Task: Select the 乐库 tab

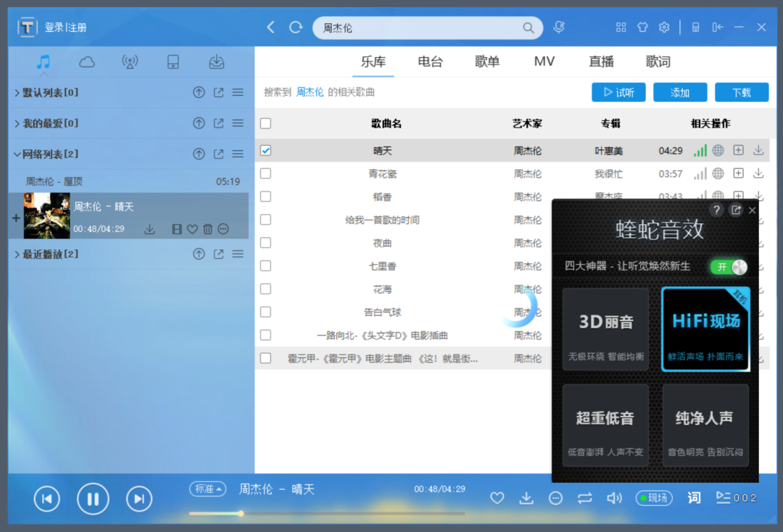Action: point(373,62)
